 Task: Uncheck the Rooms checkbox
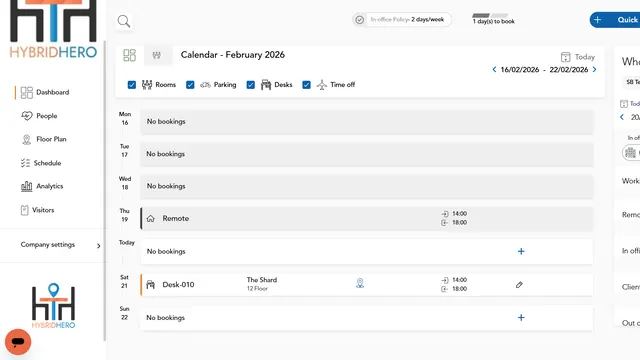pyautogui.click(x=131, y=85)
